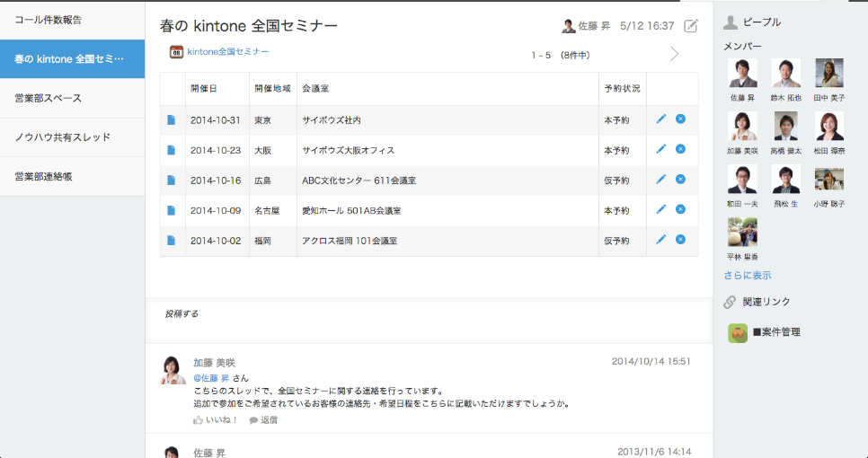Select the ABC文化センター 611会議室 cell
This screenshot has width=868, height=458.
pos(447,181)
